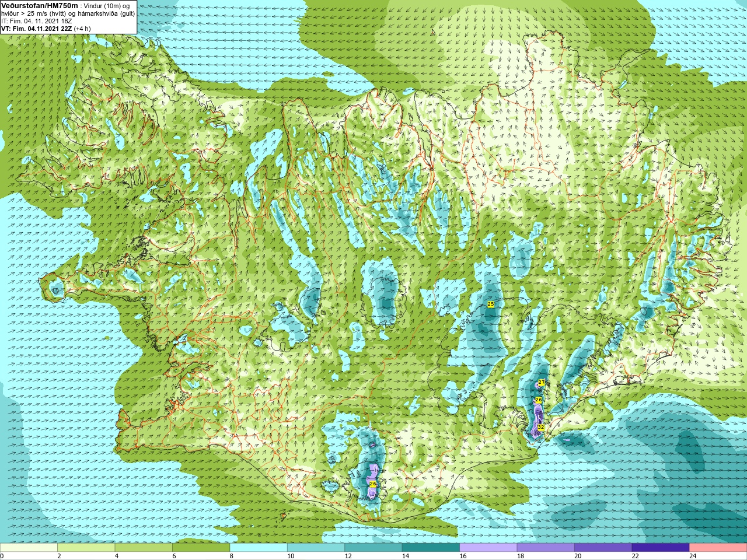Image resolution: width=747 pixels, height=560 pixels.
Task: Pick the 14–16 dark teal legend swatch
Action: point(431,548)
